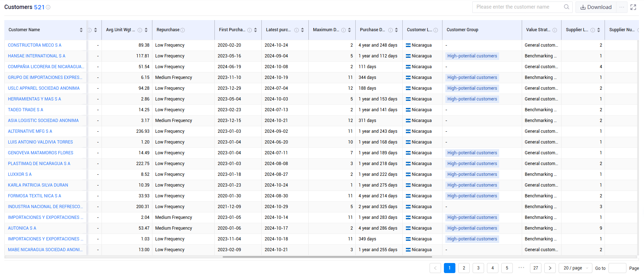Go to page 3

(478, 268)
